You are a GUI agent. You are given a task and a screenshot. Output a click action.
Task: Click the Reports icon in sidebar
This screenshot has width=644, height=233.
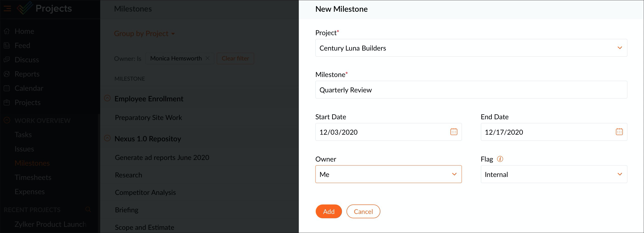pos(7,74)
